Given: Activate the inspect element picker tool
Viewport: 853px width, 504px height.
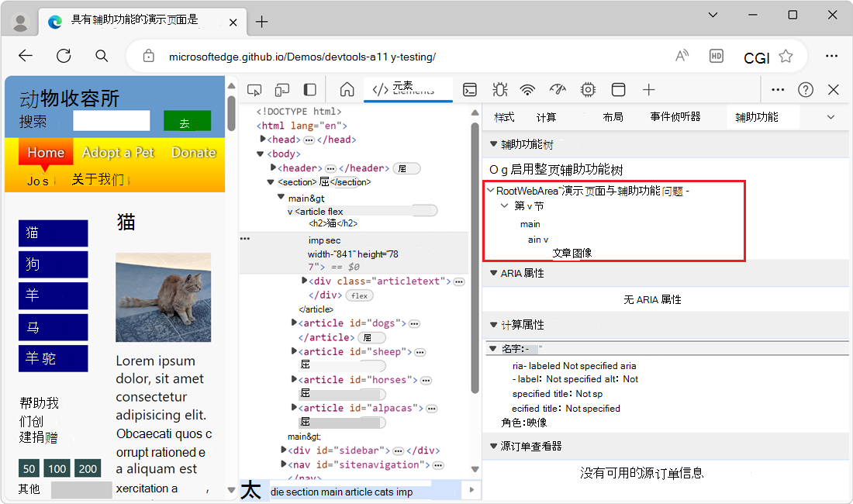Looking at the screenshot, I should (x=254, y=89).
